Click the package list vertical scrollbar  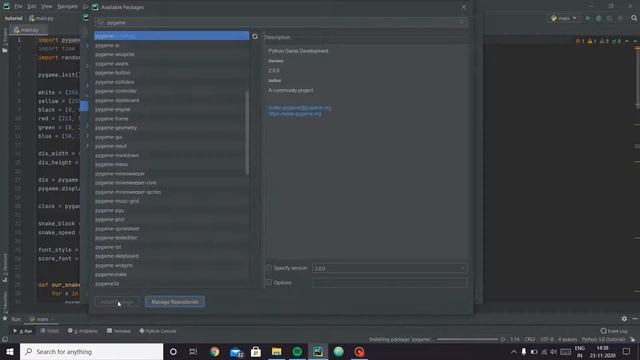(247, 133)
